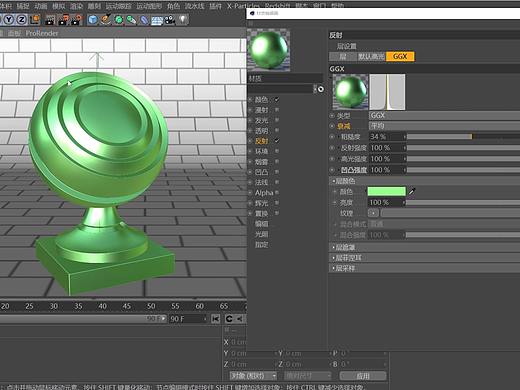Click frame 45 on the timeline ruler
The image size is (520, 390).
coord(126,306)
